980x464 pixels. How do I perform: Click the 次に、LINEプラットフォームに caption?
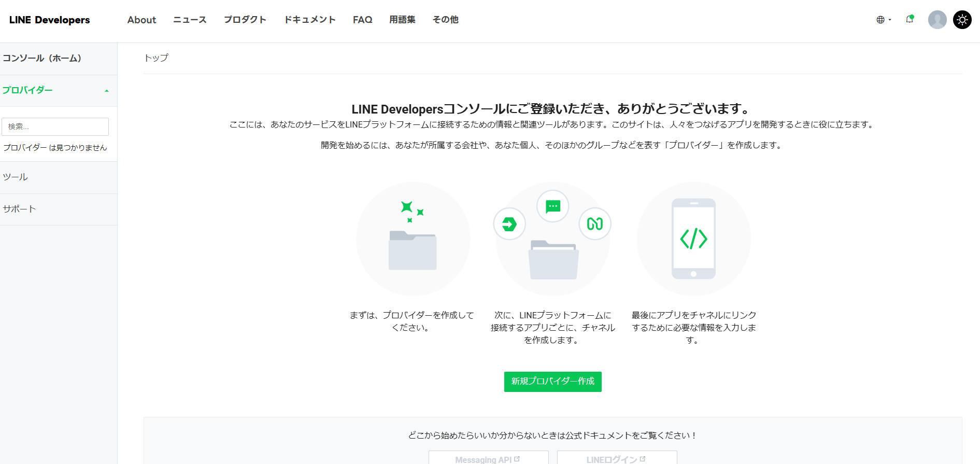tap(552, 328)
